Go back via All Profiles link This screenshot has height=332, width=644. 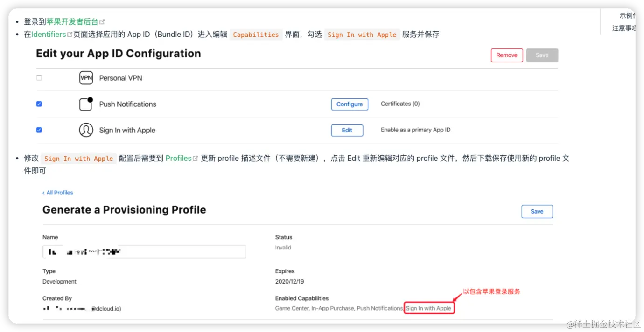(58, 193)
